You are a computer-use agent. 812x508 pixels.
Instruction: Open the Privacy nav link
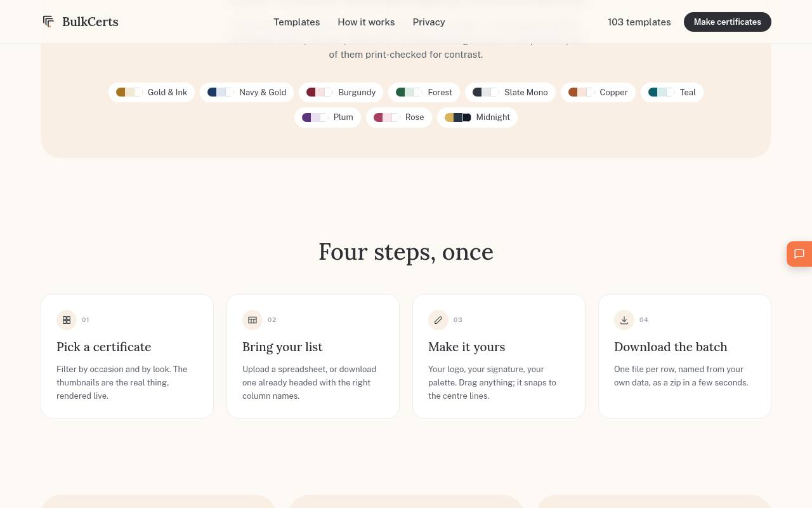(x=429, y=22)
